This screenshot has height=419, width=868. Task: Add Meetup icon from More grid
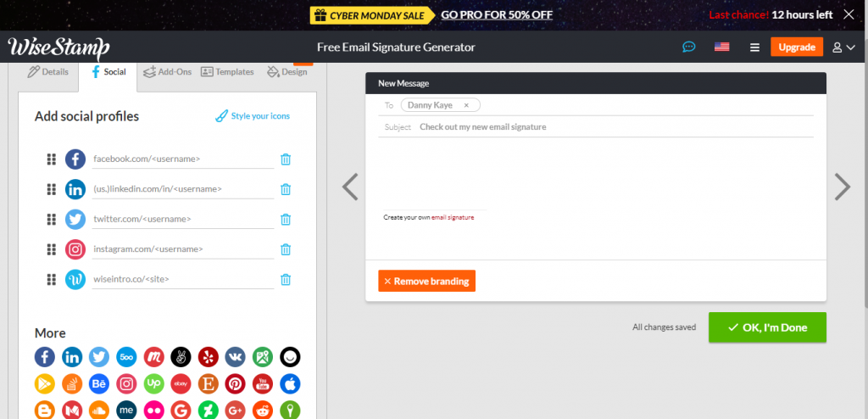(154, 357)
